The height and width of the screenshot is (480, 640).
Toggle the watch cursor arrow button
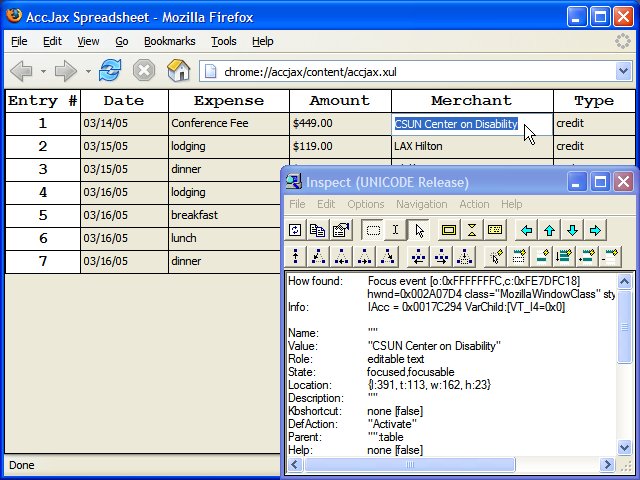pos(419,230)
